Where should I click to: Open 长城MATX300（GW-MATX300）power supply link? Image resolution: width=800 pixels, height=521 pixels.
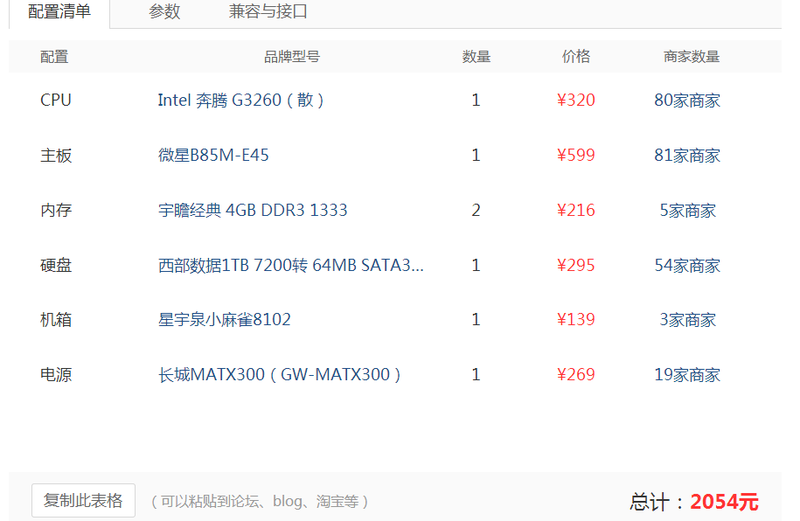tap(280, 375)
